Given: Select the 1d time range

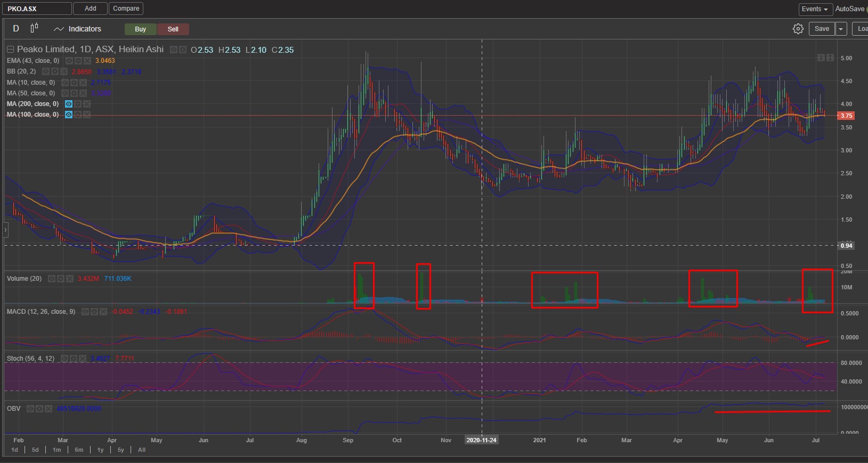Looking at the screenshot, I should pyautogui.click(x=15, y=450).
